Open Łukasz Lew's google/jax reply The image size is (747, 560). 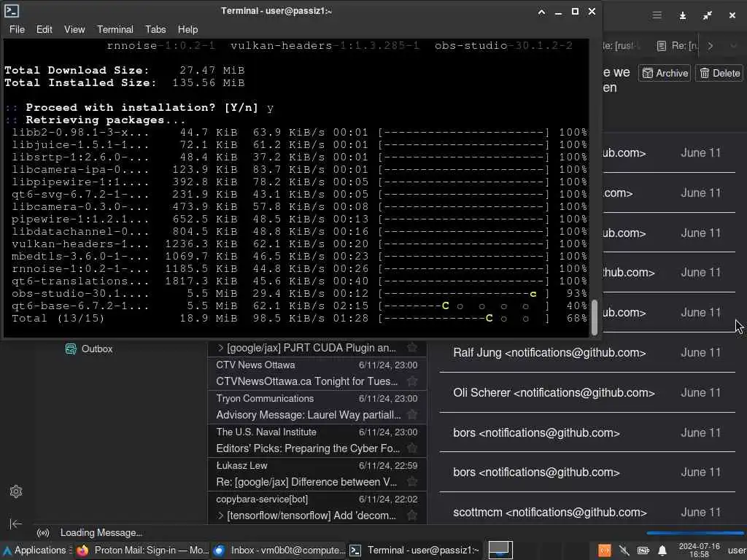pos(317,474)
